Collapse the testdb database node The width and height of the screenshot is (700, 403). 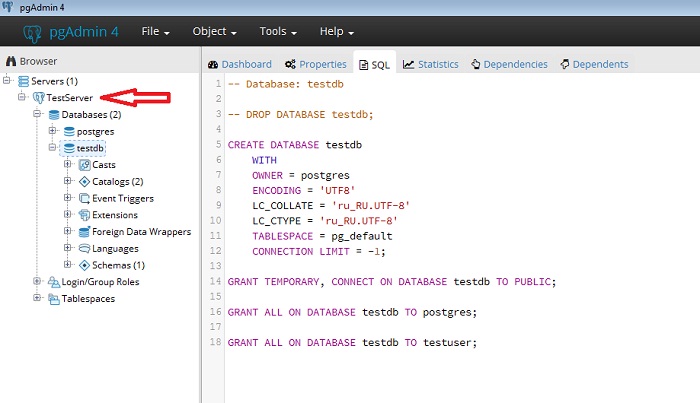(52, 147)
